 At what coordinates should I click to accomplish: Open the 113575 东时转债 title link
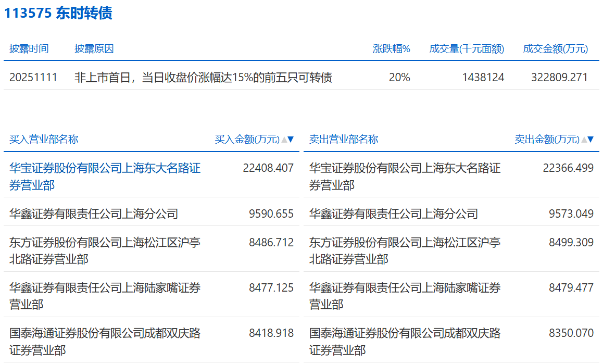point(58,13)
